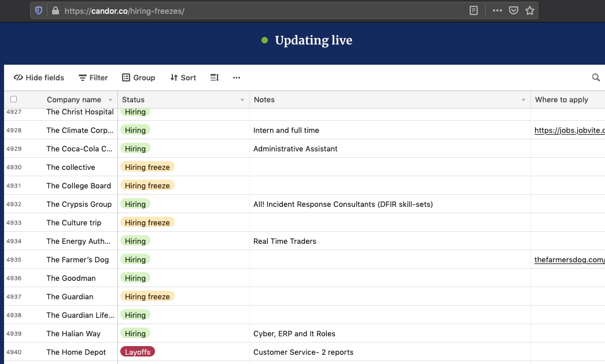This screenshot has width=605, height=364.
Task: Select The Christ Hospital company cell
Action: tap(80, 112)
